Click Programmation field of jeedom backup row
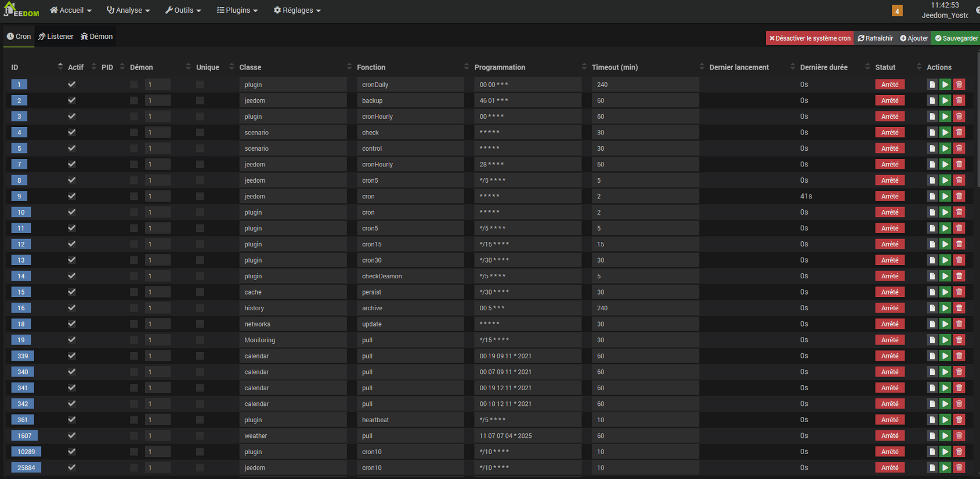This screenshot has height=479, width=980. pyautogui.click(x=527, y=101)
